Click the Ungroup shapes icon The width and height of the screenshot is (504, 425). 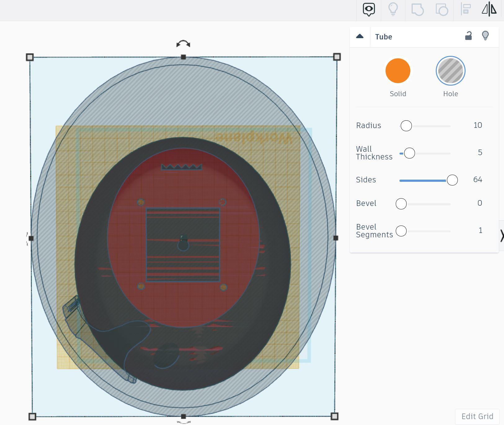pyautogui.click(x=442, y=9)
